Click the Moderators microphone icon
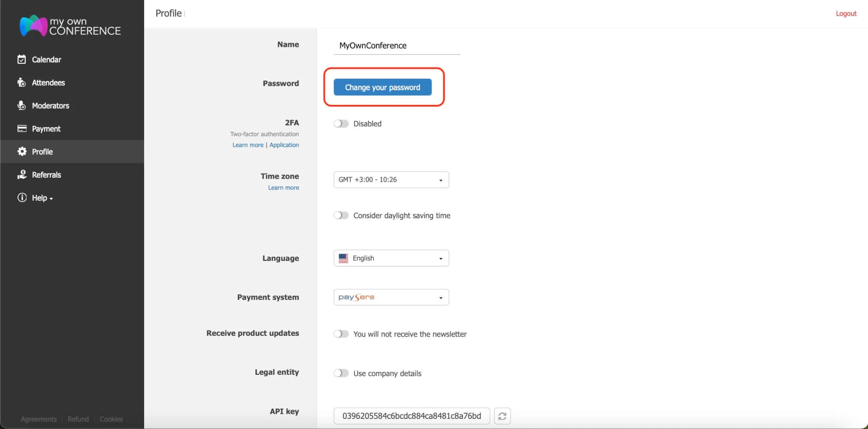 (22, 105)
